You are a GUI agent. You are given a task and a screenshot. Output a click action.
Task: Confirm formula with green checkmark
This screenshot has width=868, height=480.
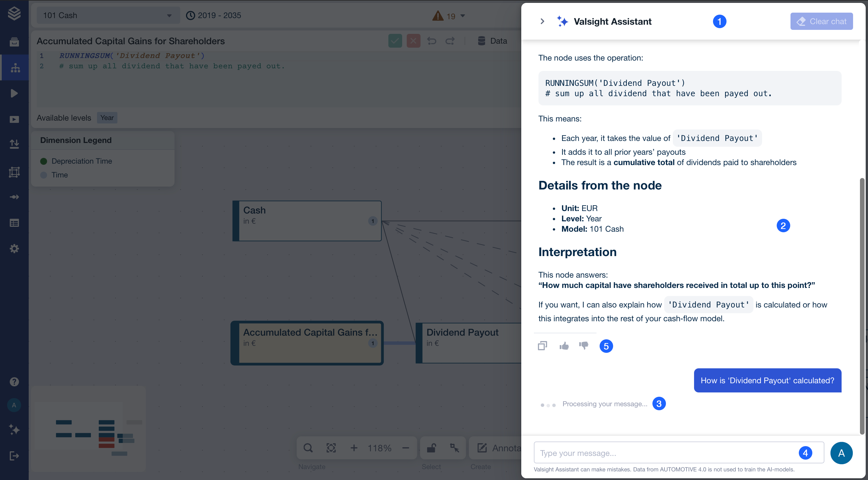coord(395,41)
